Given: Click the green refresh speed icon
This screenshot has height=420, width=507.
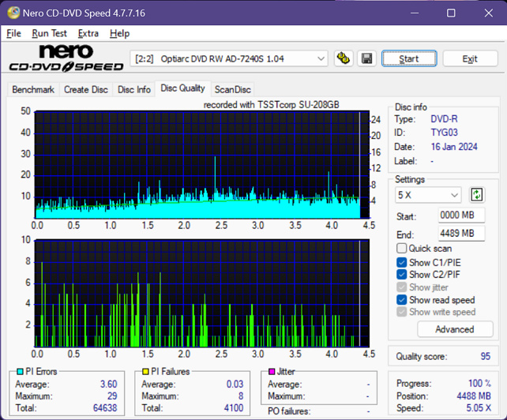Looking at the screenshot, I should (477, 195).
